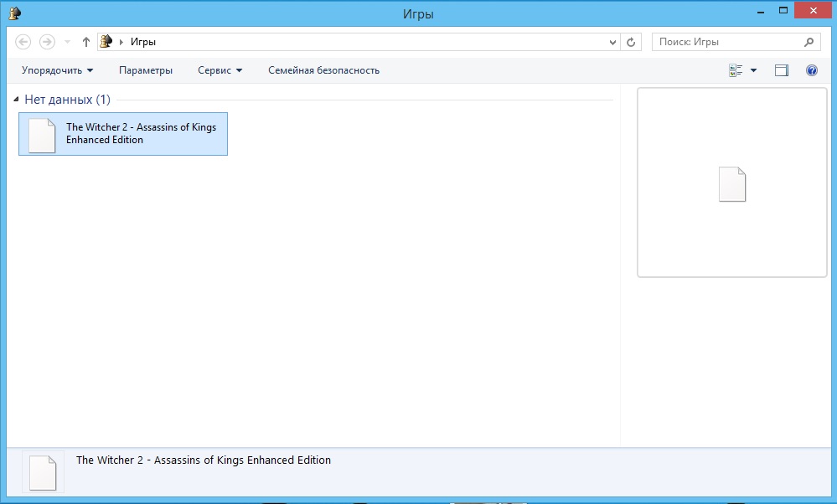Viewport: 837px width, 504px height.
Task: Expand the breadcrumb arrow before Игры
Action: click(121, 42)
